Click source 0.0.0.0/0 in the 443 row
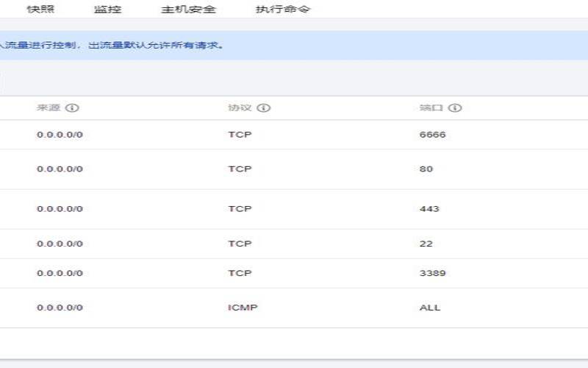Viewport: 588px width, 368px height. coord(60,209)
